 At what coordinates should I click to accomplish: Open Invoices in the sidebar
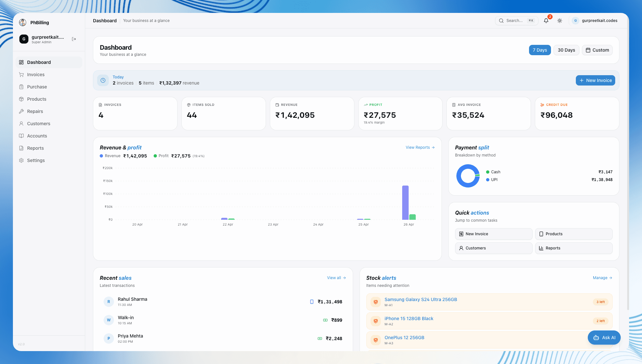click(49, 75)
